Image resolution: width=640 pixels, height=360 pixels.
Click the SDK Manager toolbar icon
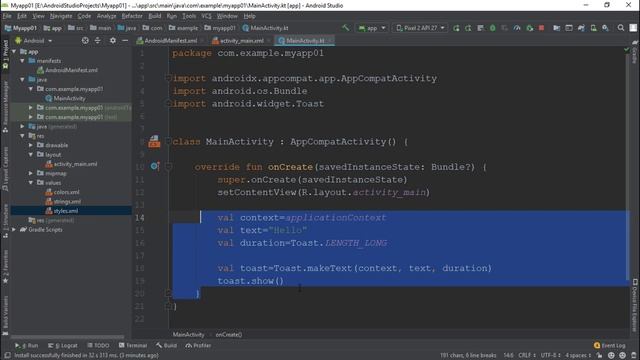605,28
